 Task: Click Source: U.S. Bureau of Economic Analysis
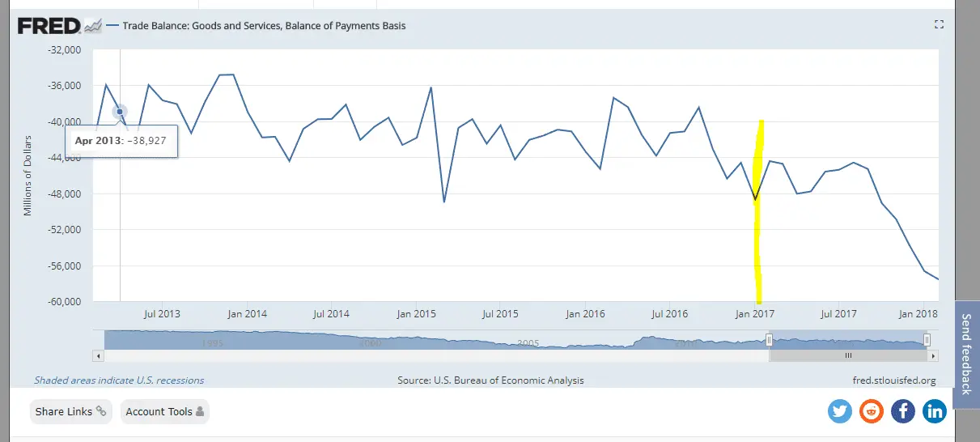(490, 380)
